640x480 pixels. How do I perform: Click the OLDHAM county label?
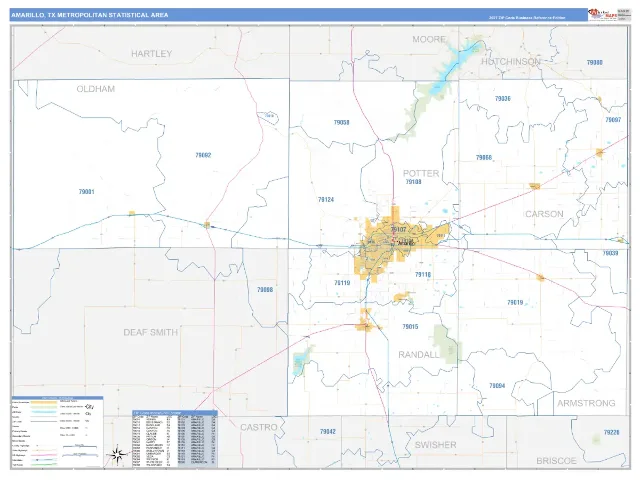[96, 89]
